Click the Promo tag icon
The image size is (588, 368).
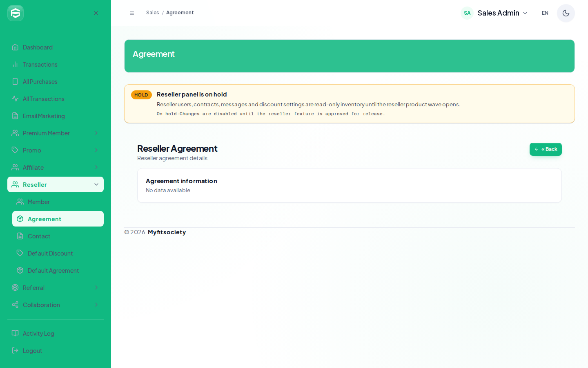15,150
